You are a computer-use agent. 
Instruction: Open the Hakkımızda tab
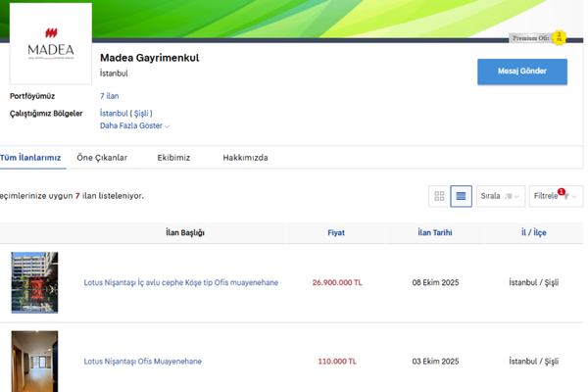[245, 158]
